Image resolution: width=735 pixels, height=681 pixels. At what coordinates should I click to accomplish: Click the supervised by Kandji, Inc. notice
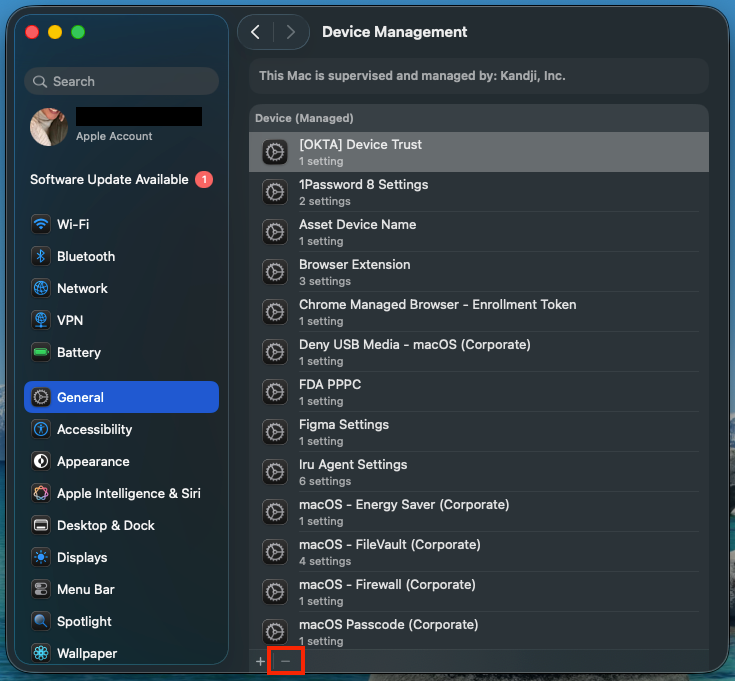coord(479,76)
